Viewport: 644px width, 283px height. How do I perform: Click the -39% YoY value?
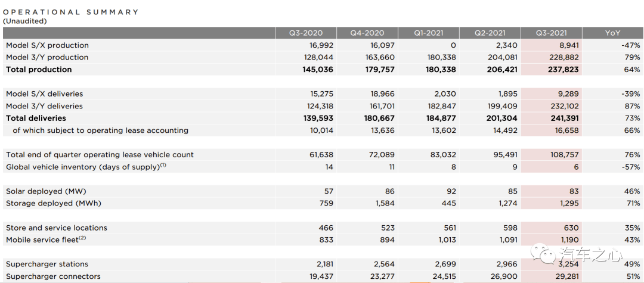pos(630,94)
